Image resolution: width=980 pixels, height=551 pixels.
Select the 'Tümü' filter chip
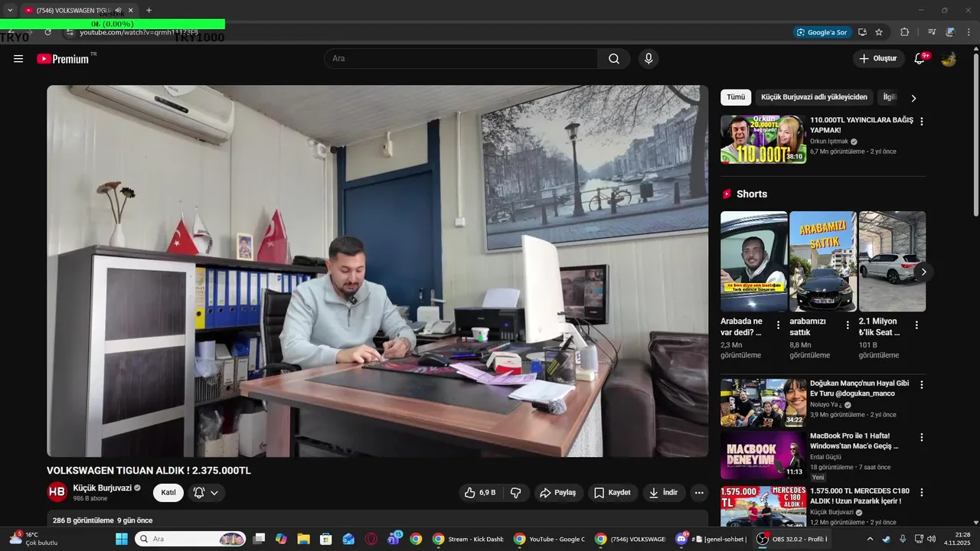coord(736,97)
